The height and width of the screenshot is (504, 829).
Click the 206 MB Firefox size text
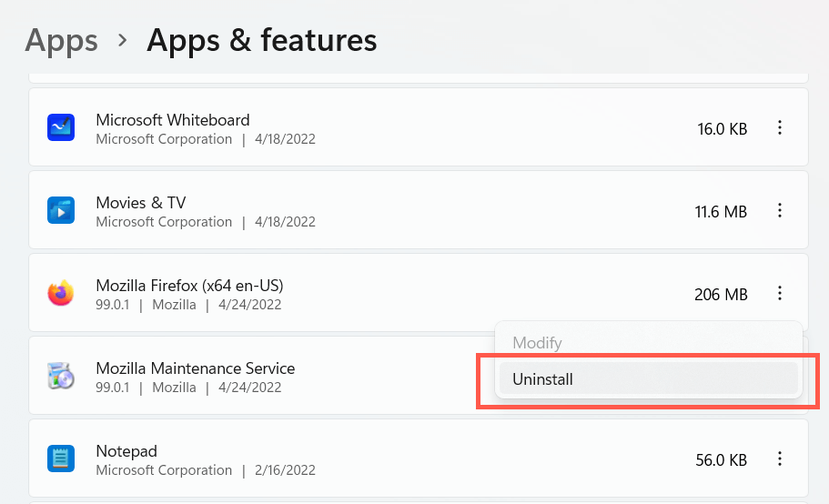(x=720, y=294)
